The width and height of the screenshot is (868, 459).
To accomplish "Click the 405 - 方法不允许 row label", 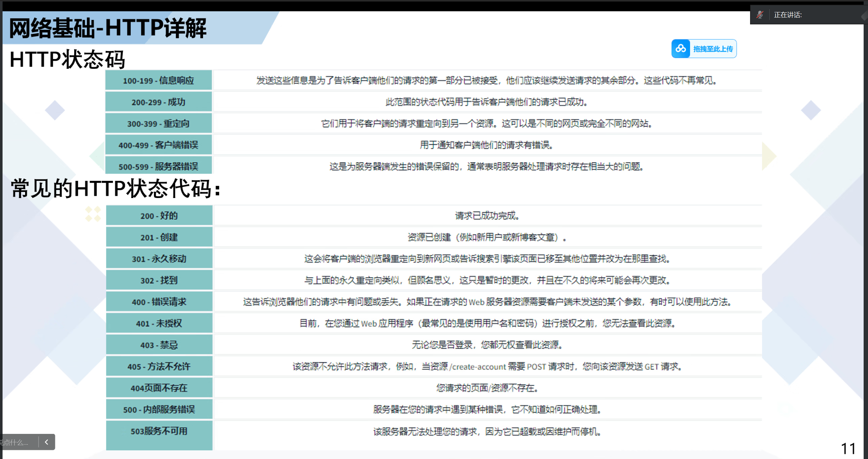I will 159,367.
